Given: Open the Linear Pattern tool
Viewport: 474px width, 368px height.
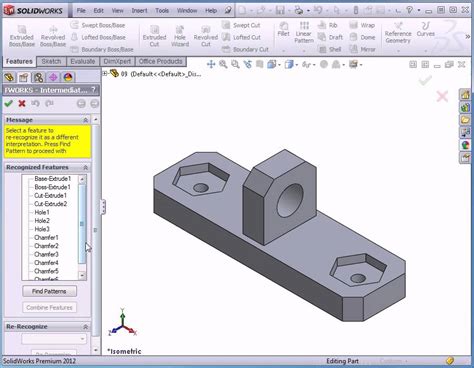Looking at the screenshot, I should 304,32.
